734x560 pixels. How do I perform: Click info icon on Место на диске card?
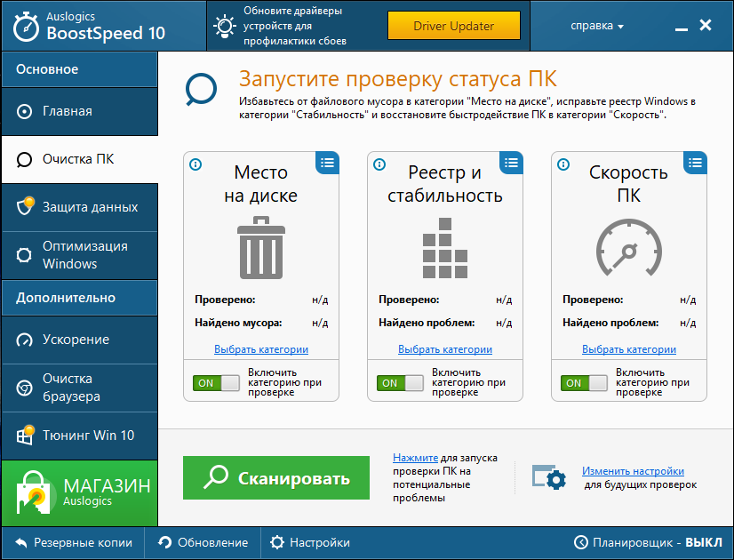click(195, 164)
